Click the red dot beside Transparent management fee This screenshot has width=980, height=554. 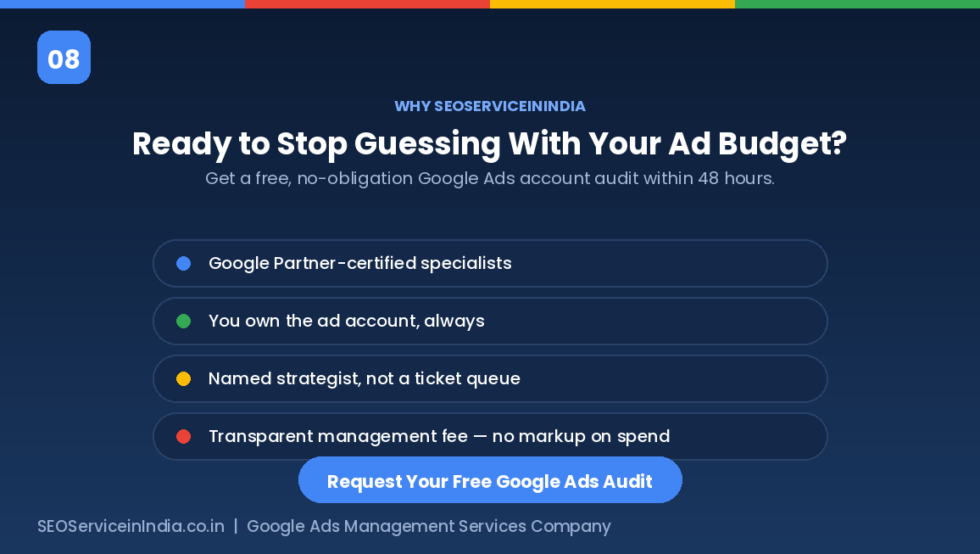pos(183,436)
